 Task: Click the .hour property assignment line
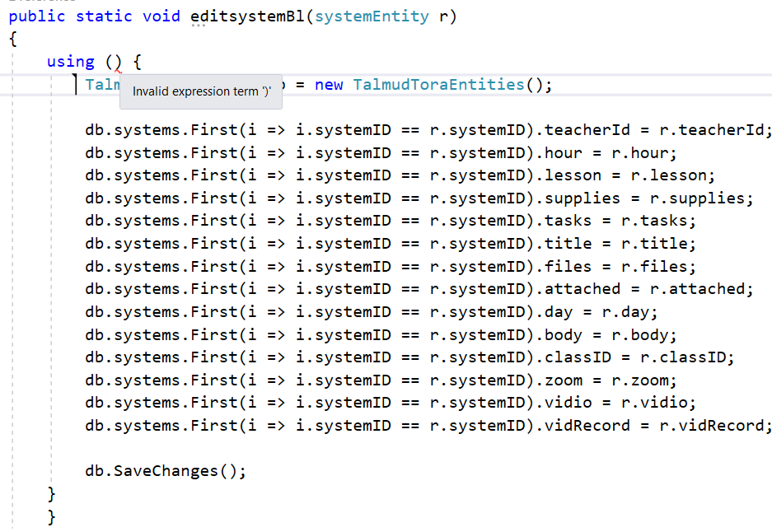pos(381,153)
